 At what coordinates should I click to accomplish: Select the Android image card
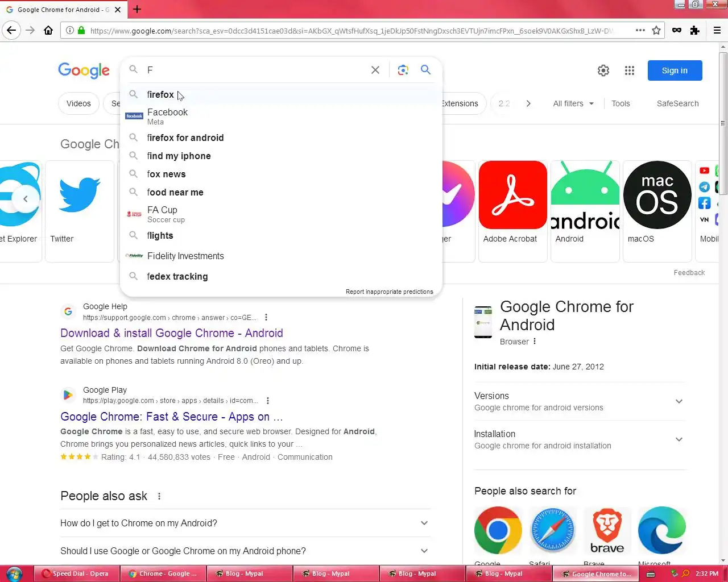585,211
